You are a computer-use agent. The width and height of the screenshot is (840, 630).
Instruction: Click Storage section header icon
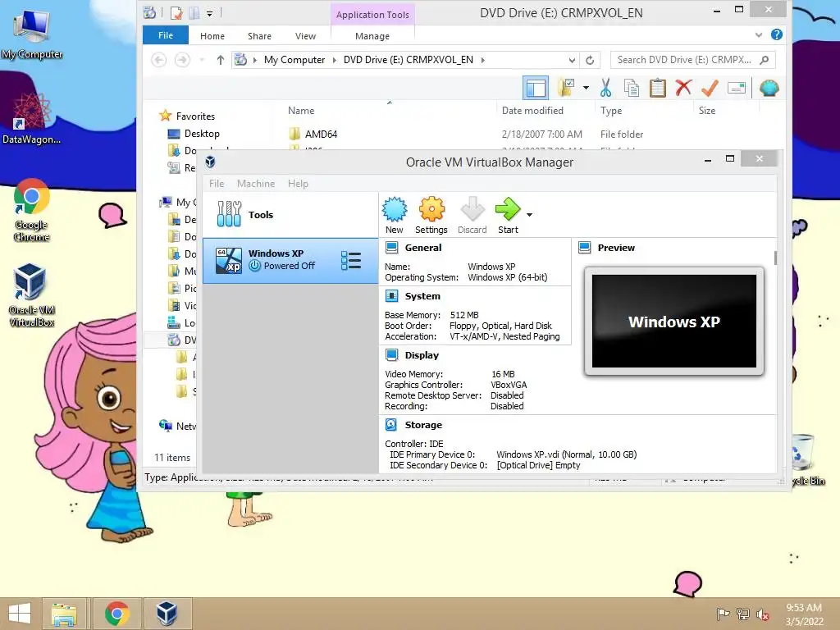point(391,424)
